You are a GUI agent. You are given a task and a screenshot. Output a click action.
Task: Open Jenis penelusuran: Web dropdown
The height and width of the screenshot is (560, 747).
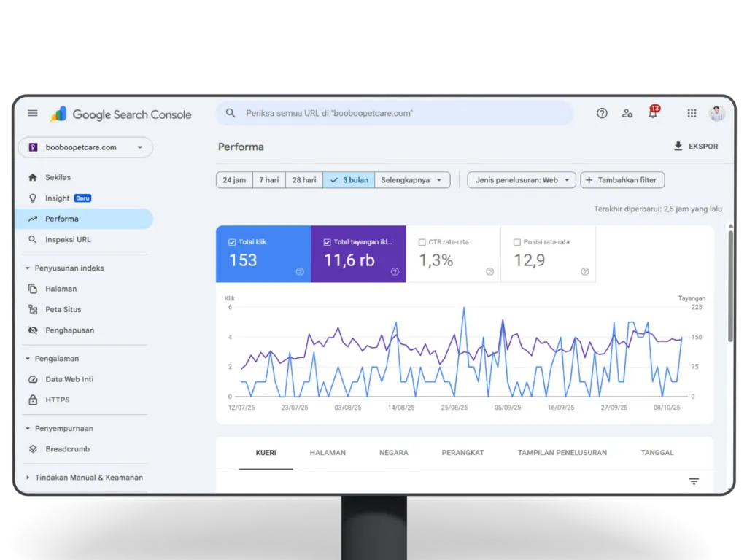522,180
